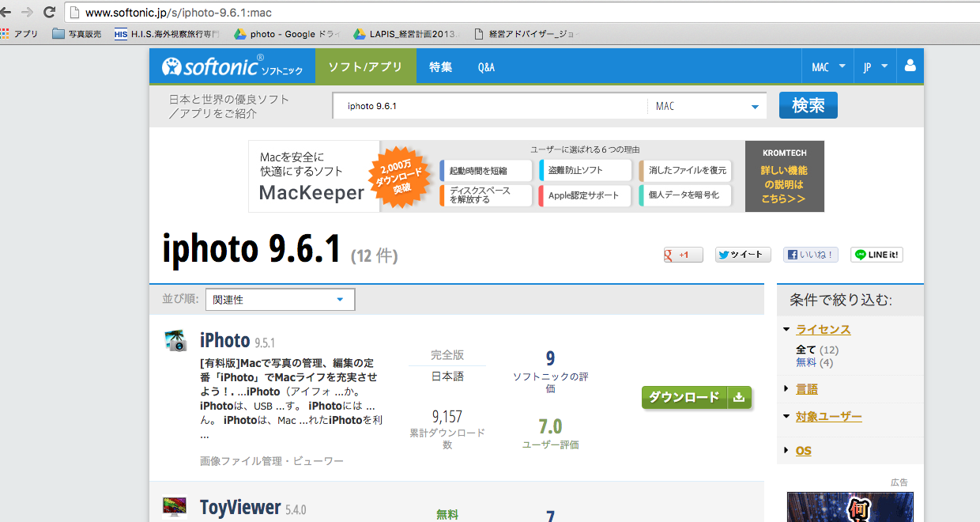This screenshot has width=980, height=522.
Task: Collapse the ライセンス filter section
Action: click(823, 330)
